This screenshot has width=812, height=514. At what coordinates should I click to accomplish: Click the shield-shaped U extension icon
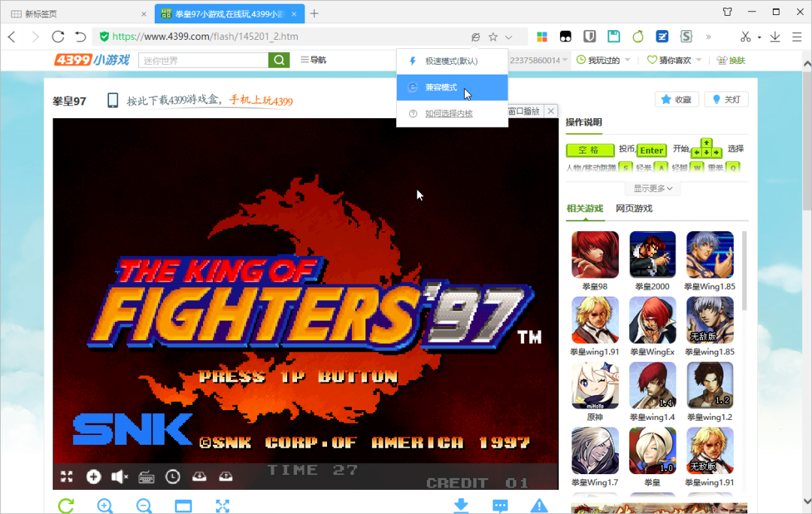click(589, 36)
